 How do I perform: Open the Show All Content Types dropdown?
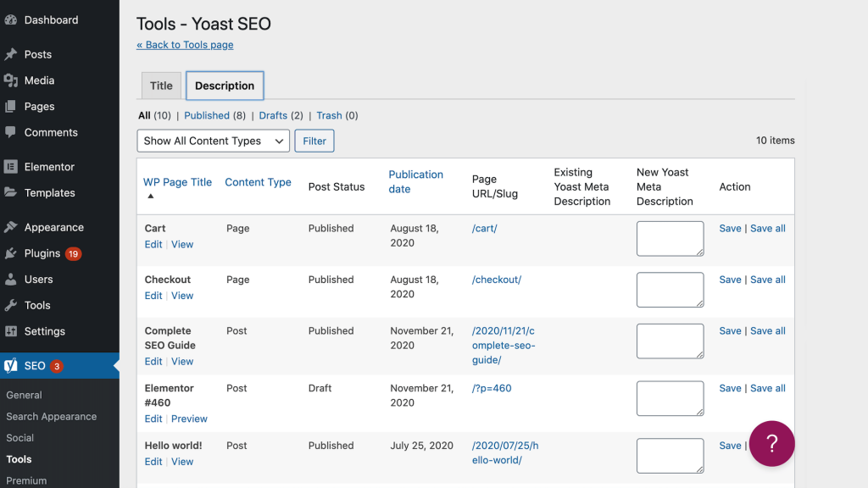(213, 141)
